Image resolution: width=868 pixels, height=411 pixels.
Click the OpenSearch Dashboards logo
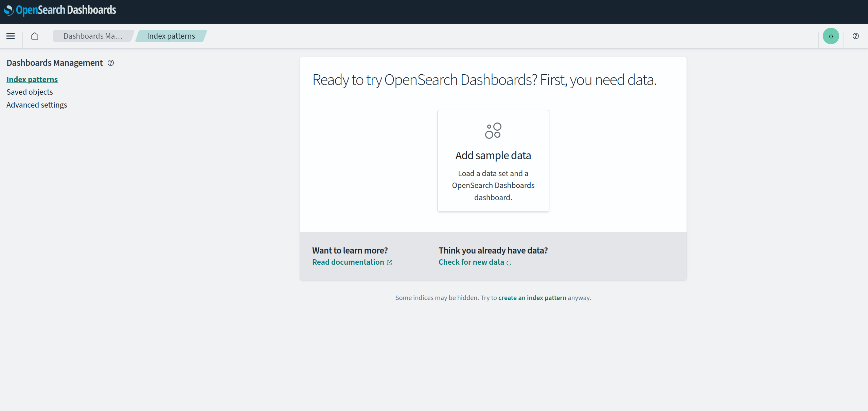(59, 10)
